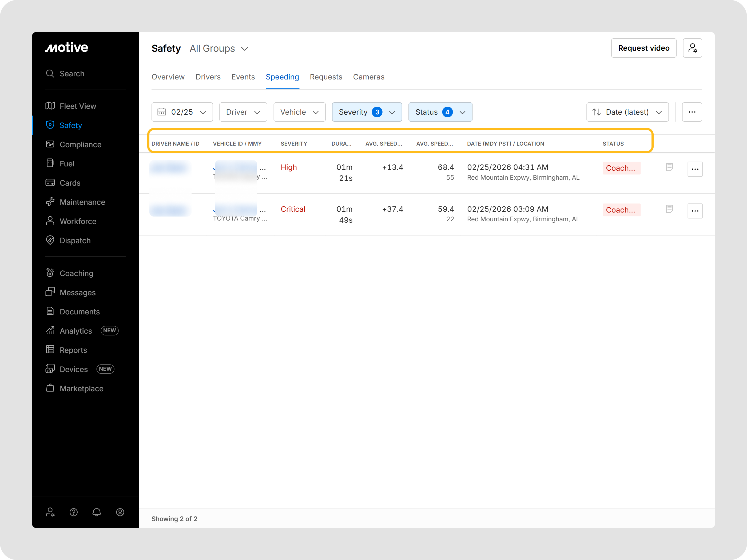Open more options for Critical event row

pyautogui.click(x=695, y=211)
